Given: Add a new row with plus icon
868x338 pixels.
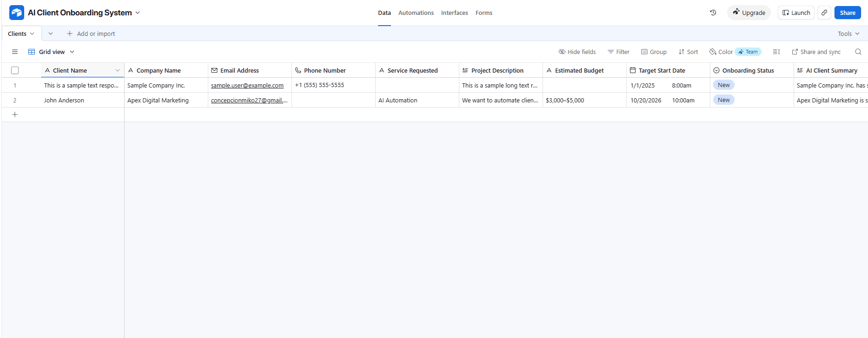Looking at the screenshot, I should point(15,115).
